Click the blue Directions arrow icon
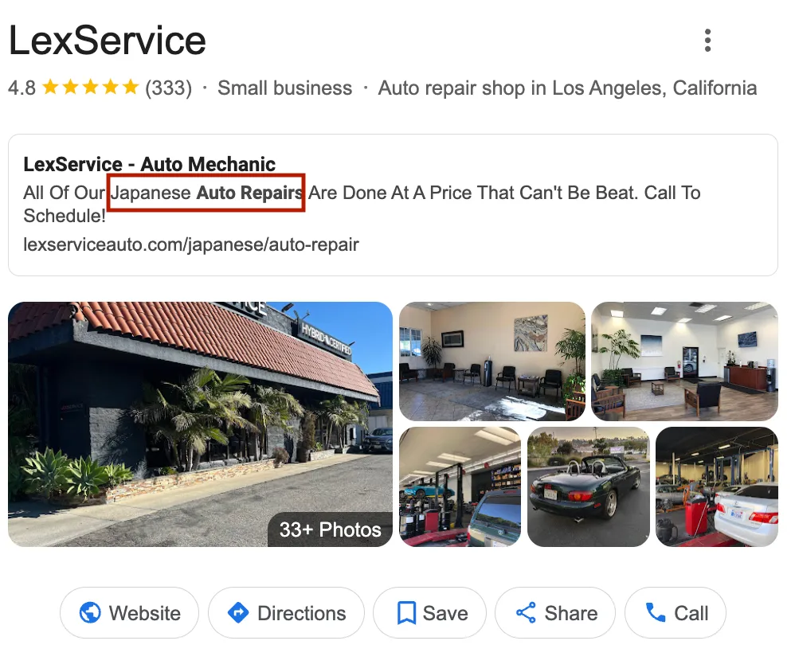795x672 pixels. pyautogui.click(x=238, y=613)
